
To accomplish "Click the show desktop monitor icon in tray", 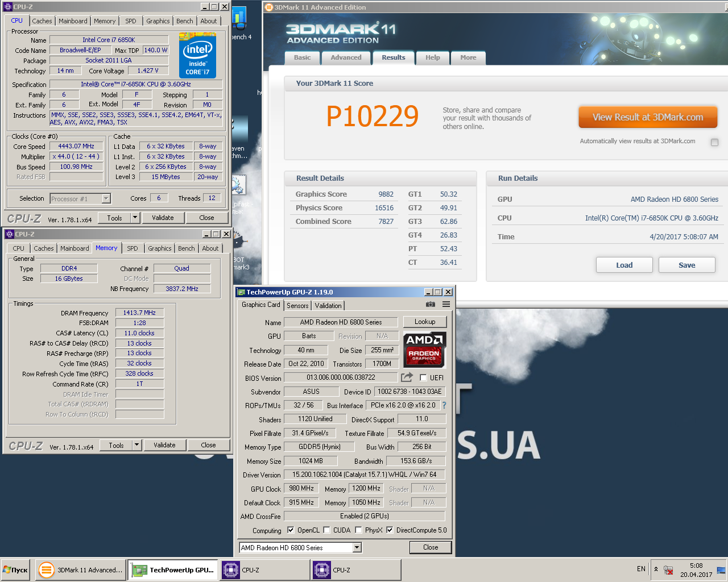I will (721, 569).
